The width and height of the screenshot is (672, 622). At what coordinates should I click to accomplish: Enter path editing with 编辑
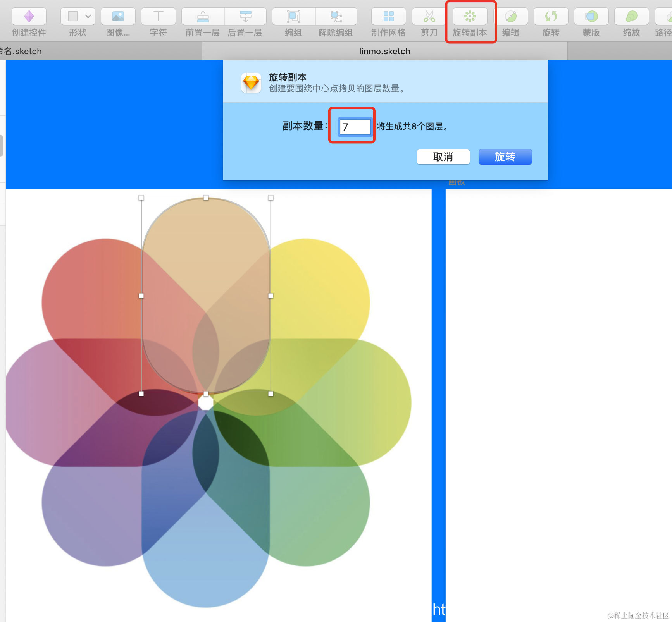[511, 16]
